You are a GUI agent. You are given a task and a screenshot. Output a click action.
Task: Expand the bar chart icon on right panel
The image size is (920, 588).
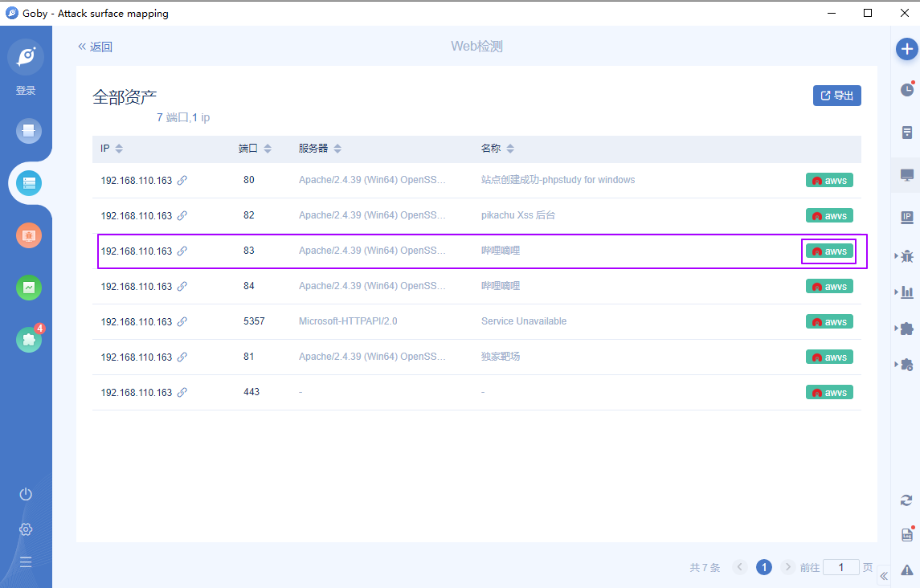coord(906,292)
